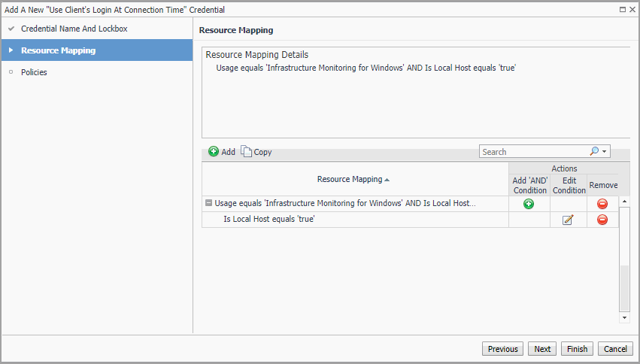Click the Previous button

click(502, 349)
